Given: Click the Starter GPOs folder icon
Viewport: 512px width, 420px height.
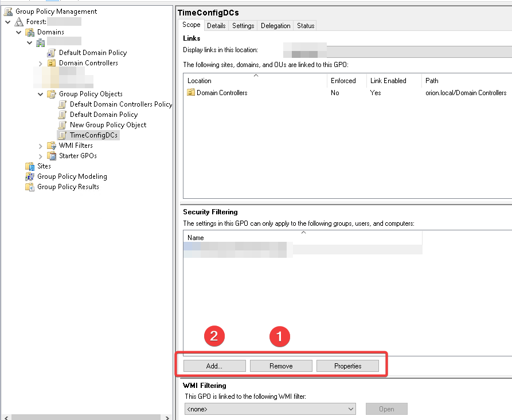Looking at the screenshot, I should pyautogui.click(x=52, y=156).
